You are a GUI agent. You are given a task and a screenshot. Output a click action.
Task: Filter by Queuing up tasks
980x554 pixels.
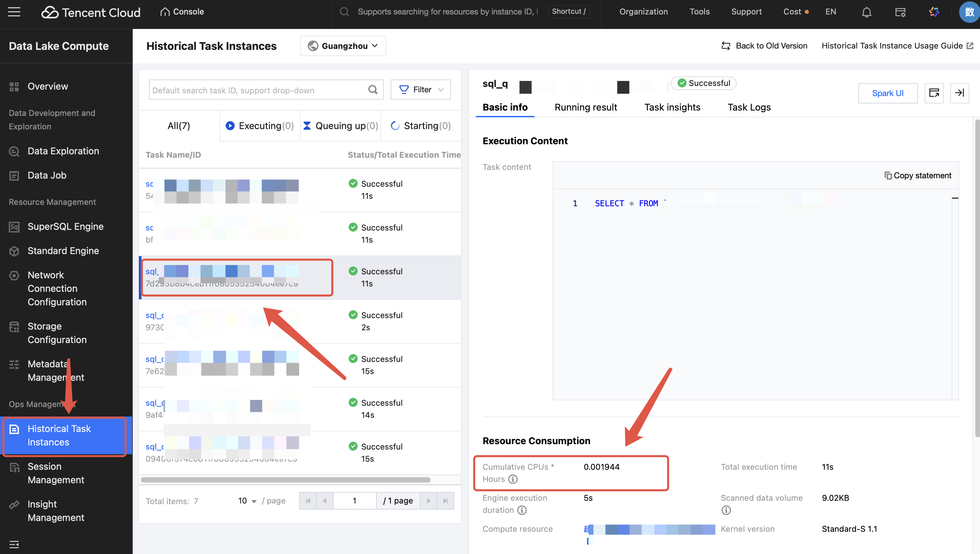pos(340,126)
